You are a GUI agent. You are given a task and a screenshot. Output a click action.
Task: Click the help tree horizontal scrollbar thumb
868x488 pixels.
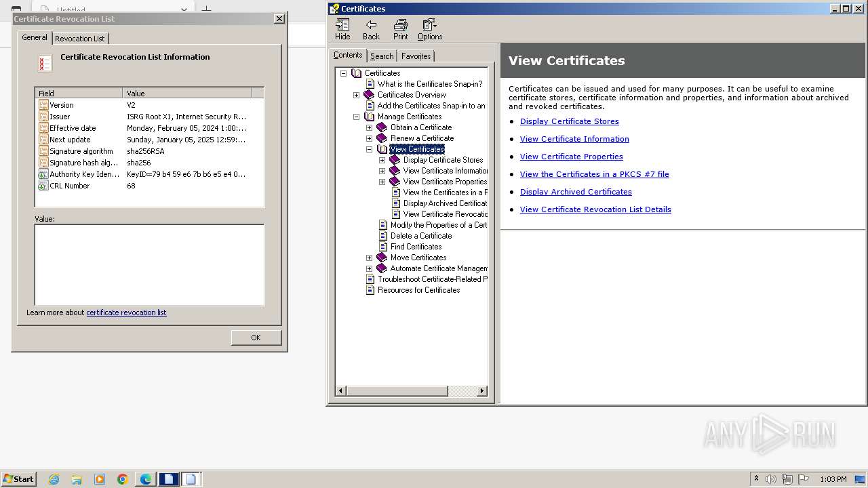click(397, 391)
